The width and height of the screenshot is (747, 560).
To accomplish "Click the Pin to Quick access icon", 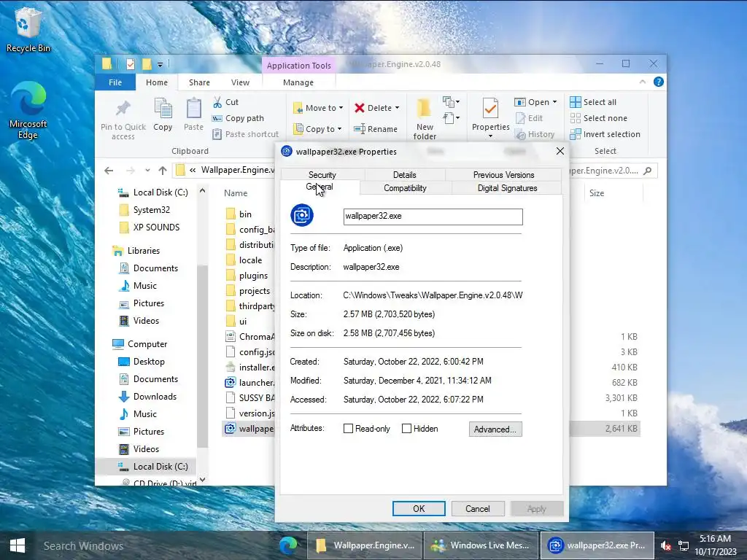I will click(x=123, y=109).
